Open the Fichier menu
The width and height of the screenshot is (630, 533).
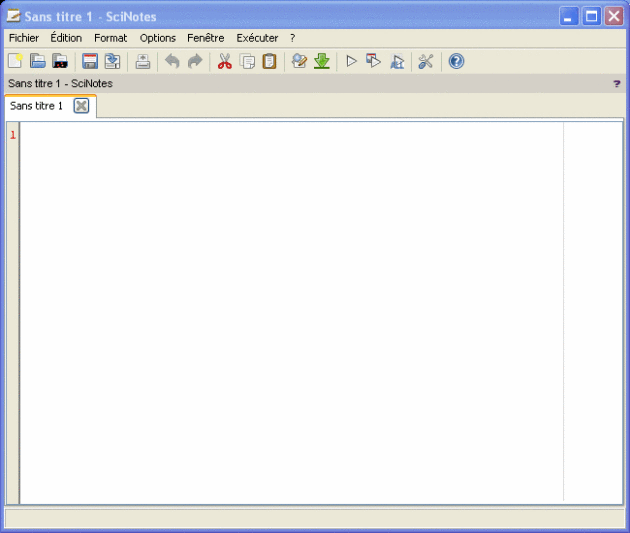click(24, 38)
